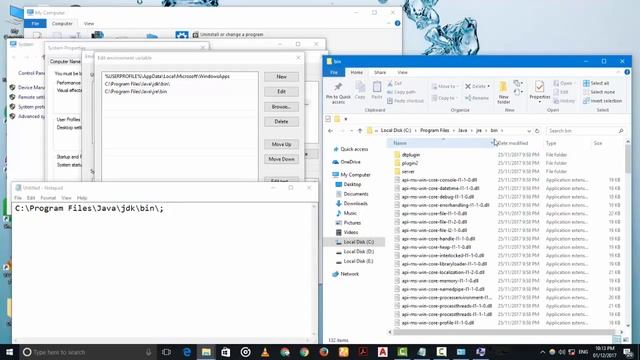Click the Paste icon in Explorer ribbon
The image size is (640, 360).
pos(377,87)
